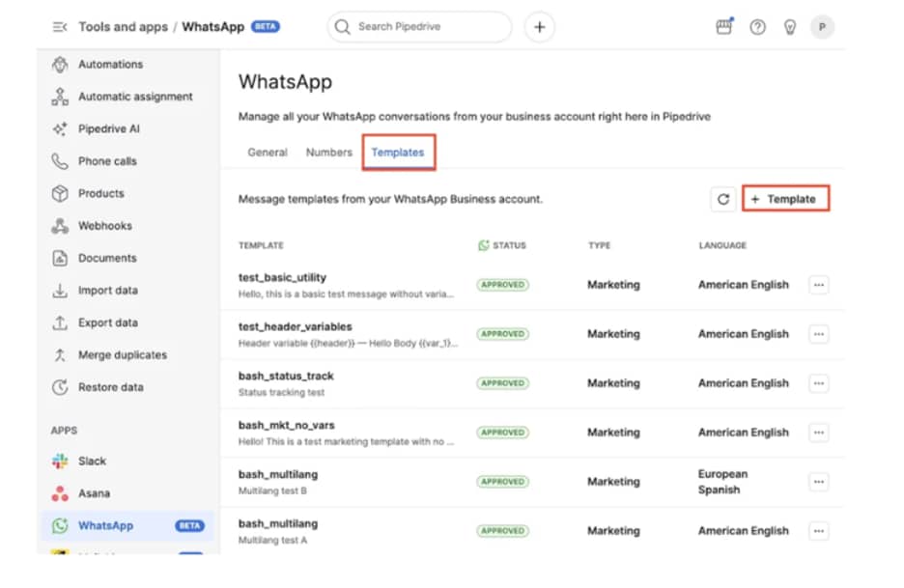The height and width of the screenshot is (588, 904).
Task: Open Documents in the sidebar
Action: tap(107, 258)
